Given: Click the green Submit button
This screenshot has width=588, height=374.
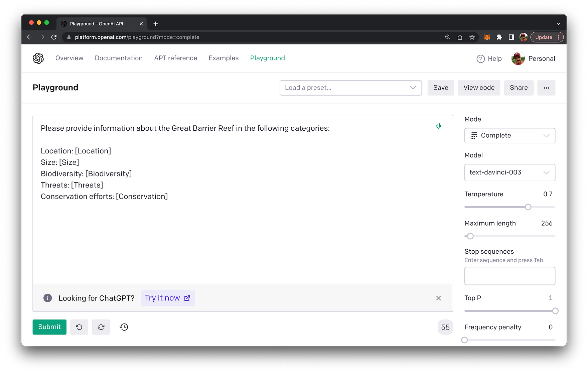Looking at the screenshot, I should pyautogui.click(x=49, y=327).
